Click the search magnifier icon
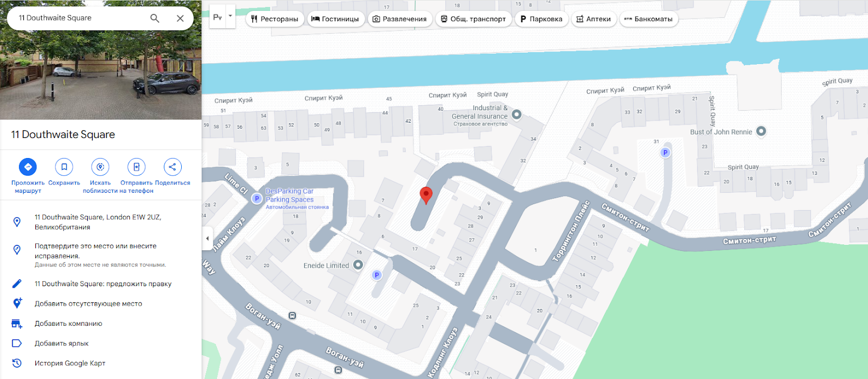The image size is (868, 379). pyautogui.click(x=155, y=18)
